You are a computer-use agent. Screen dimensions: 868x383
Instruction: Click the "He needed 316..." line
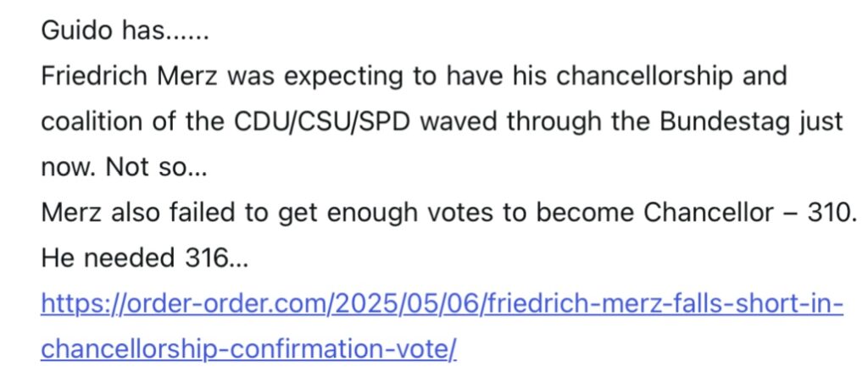(x=144, y=258)
